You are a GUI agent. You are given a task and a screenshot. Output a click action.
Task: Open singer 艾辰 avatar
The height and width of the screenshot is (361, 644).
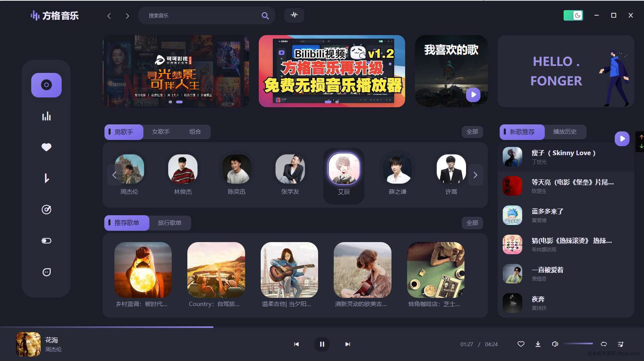[x=344, y=168]
